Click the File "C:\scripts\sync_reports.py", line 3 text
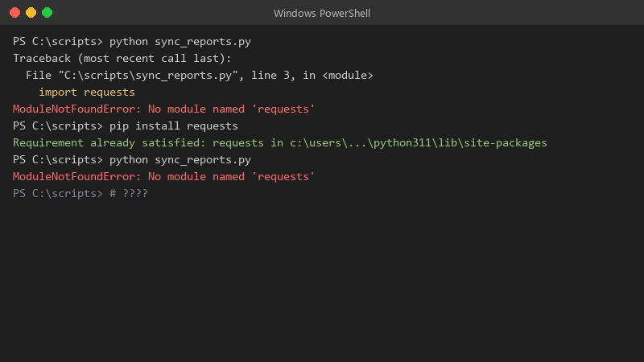644x362 pixels. [199, 76]
